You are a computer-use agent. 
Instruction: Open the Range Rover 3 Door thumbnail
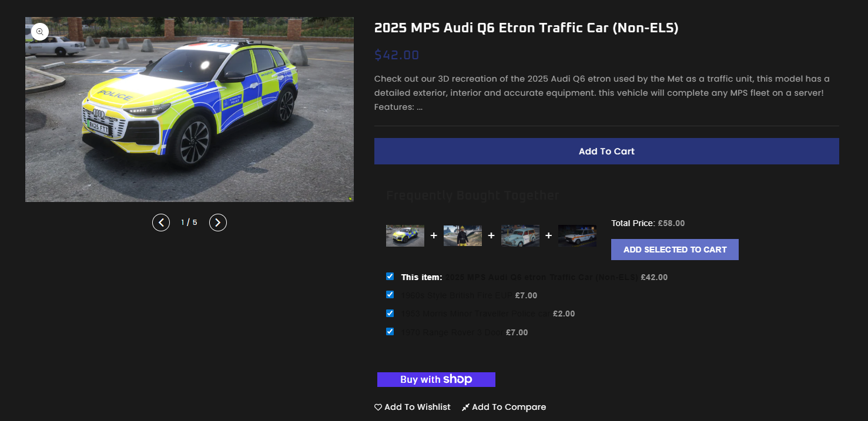coord(577,235)
